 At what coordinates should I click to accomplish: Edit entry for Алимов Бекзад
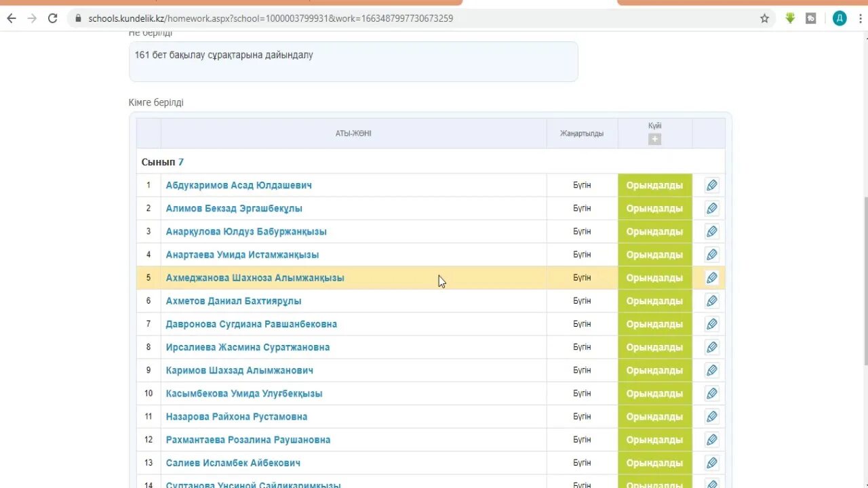pyautogui.click(x=711, y=208)
